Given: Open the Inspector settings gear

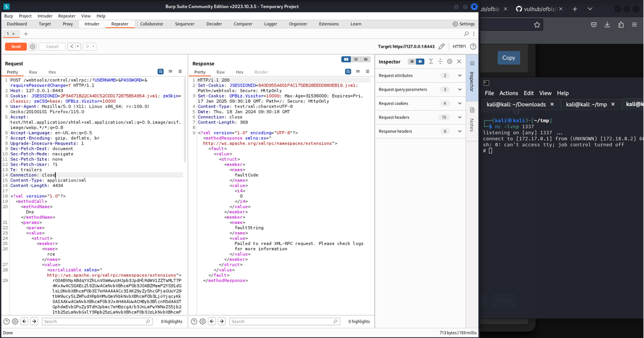Looking at the screenshot, I should 450,62.
